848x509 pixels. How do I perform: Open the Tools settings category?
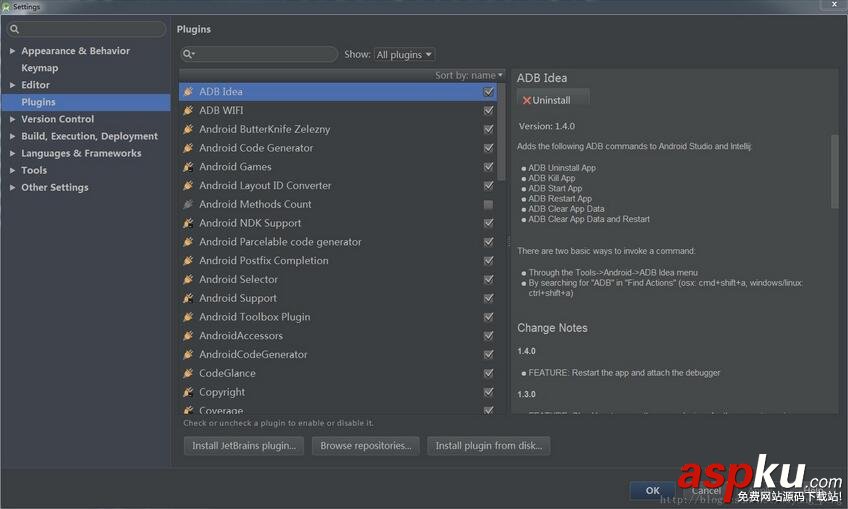pyautogui.click(x=34, y=170)
